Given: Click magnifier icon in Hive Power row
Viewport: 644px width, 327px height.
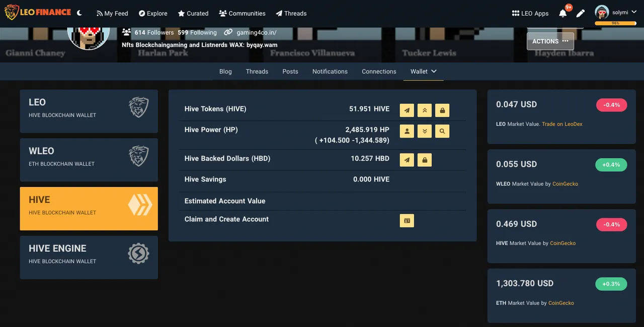Looking at the screenshot, I should coord(442,131).
